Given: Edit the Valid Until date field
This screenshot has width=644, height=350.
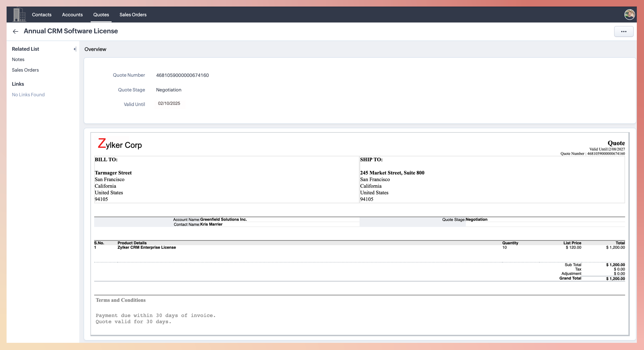Looking at the screenshot, I should pyautogui.click(x=169, y=103).
